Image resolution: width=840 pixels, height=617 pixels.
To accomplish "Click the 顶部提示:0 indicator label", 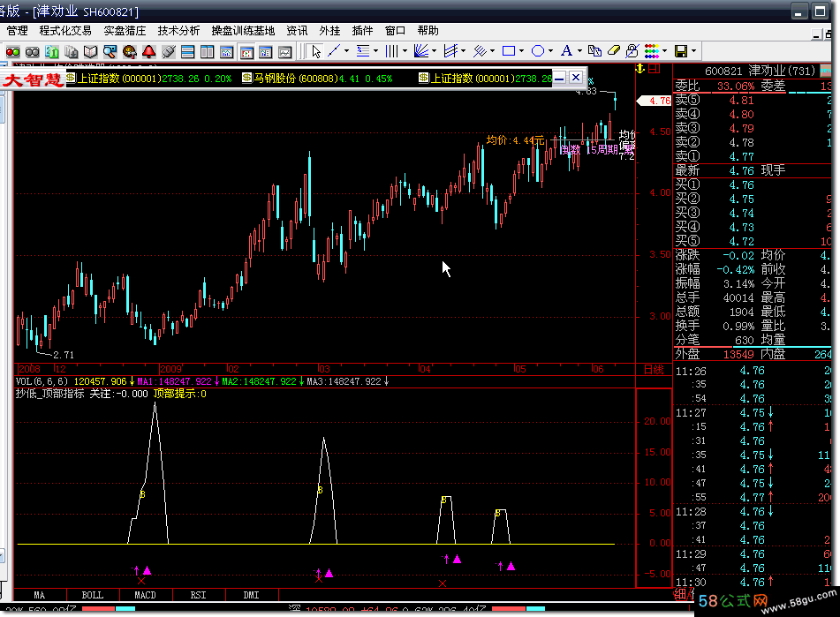I will [x=179, y=394].
